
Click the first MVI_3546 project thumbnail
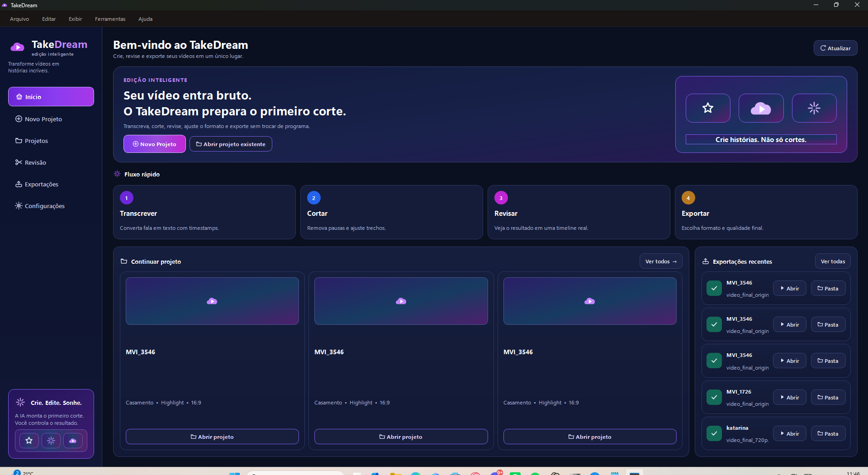click(212, 301)
